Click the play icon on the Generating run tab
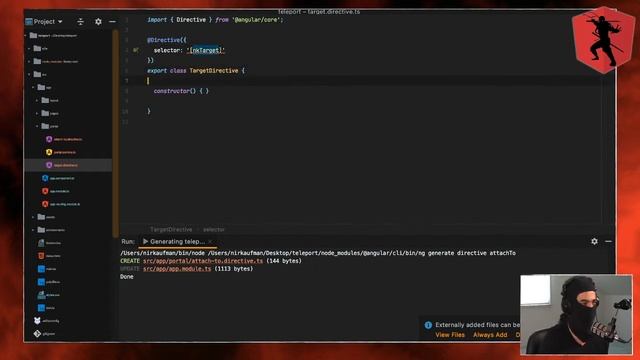Image resolution: width=640 pixels, height=360 pixels. 145,242
